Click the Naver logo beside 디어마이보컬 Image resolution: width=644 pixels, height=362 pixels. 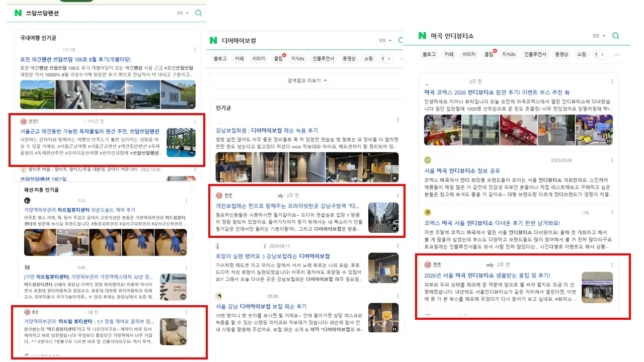pyautogui.click(x=213, y=40)
